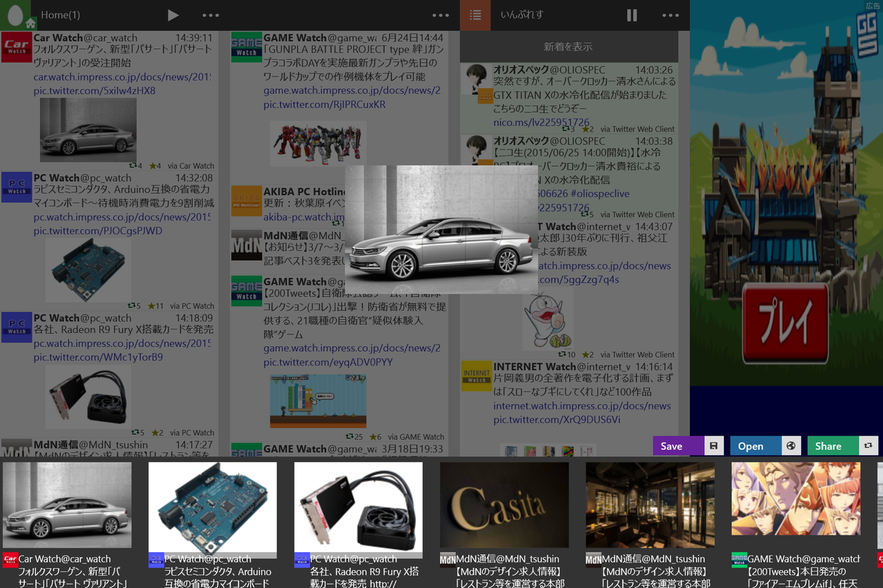Select the Casita thumbnail in bottom strip
The width and height of the screenshot is (883, 588).
504,506
